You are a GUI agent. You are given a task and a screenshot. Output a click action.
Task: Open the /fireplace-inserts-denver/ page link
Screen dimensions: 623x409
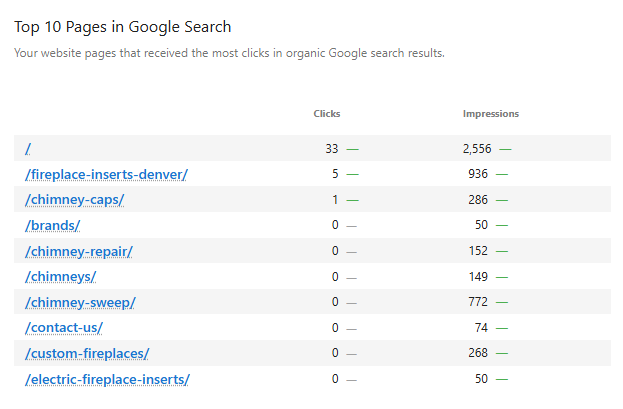tap(106, 174)
